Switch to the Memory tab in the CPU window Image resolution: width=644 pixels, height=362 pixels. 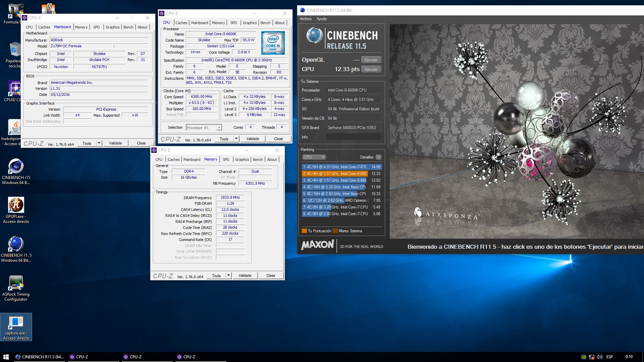[218, 23]
